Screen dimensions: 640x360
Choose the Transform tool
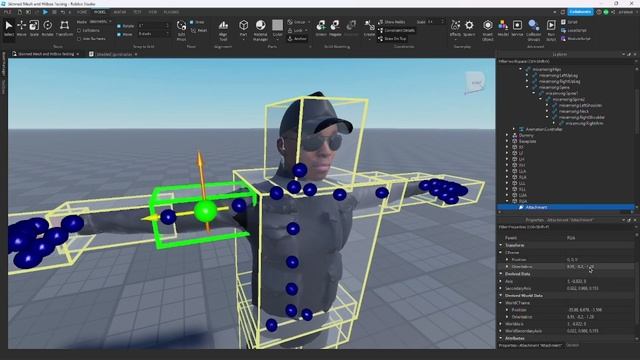[x=64, y=28]
